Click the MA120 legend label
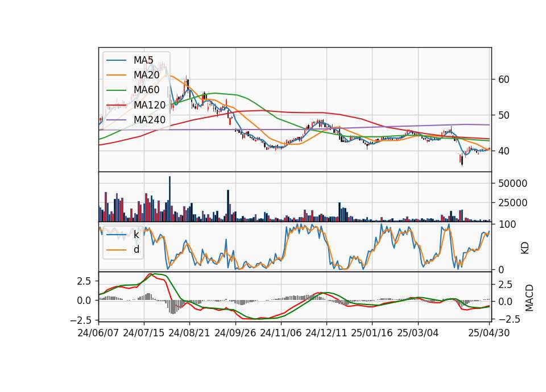Viewport: 546px width, 392px height. tap(150, 105)
